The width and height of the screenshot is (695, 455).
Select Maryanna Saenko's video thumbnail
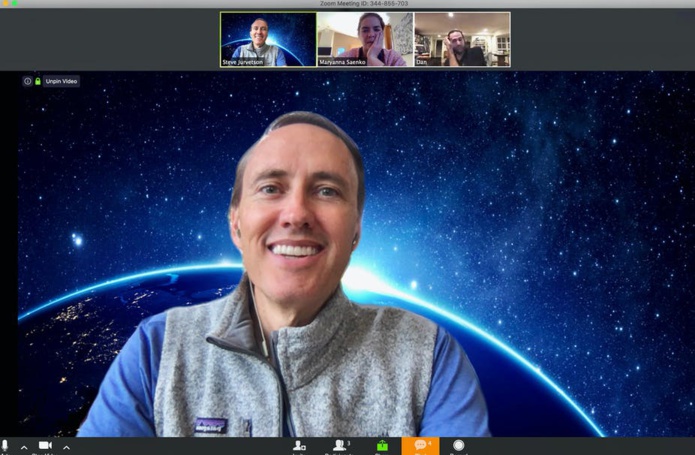364,38
